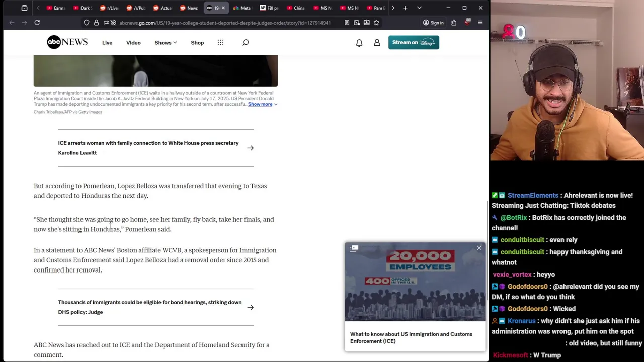Image resolution: width=644 pixels, height=362 pixels.
Task: Click the floating 20,000 Employees video thumbnail
Action: pos(415,282)
